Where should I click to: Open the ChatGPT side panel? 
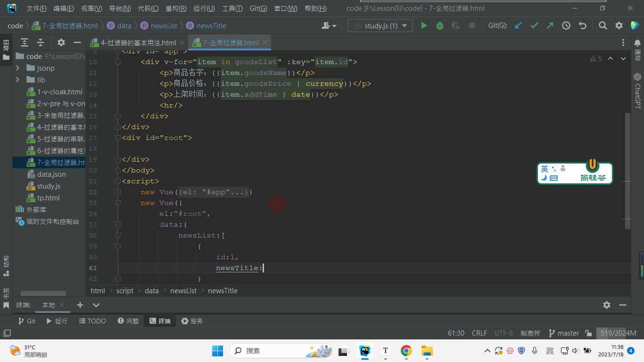tap(637, 90)
